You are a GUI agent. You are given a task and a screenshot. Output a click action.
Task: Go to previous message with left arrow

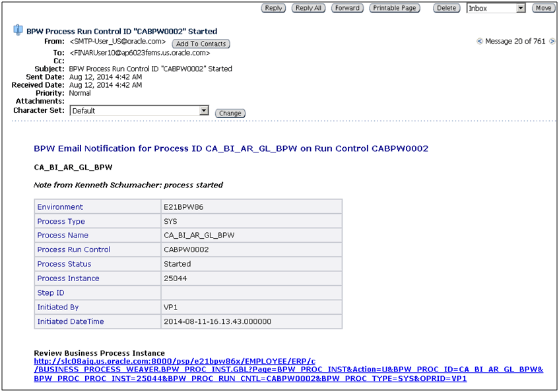tap(479, 40)
